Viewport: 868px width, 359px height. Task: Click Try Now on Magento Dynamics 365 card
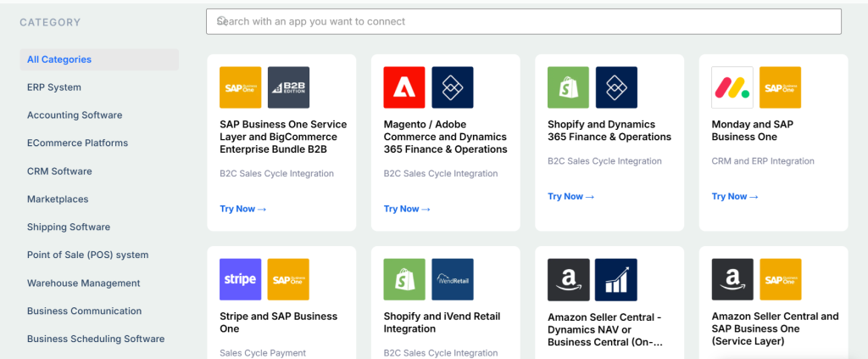(407, 209)
